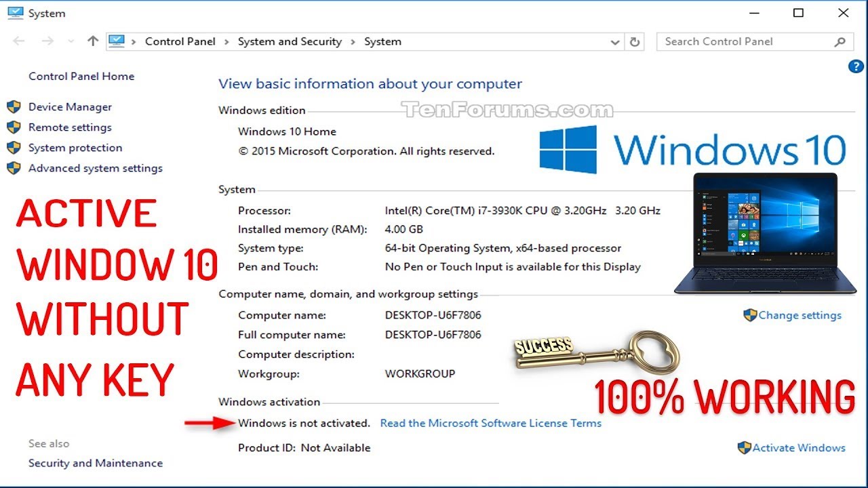Click breadcrumb chevron before Control Panel
Screen dimensions: 868x488
135,42
